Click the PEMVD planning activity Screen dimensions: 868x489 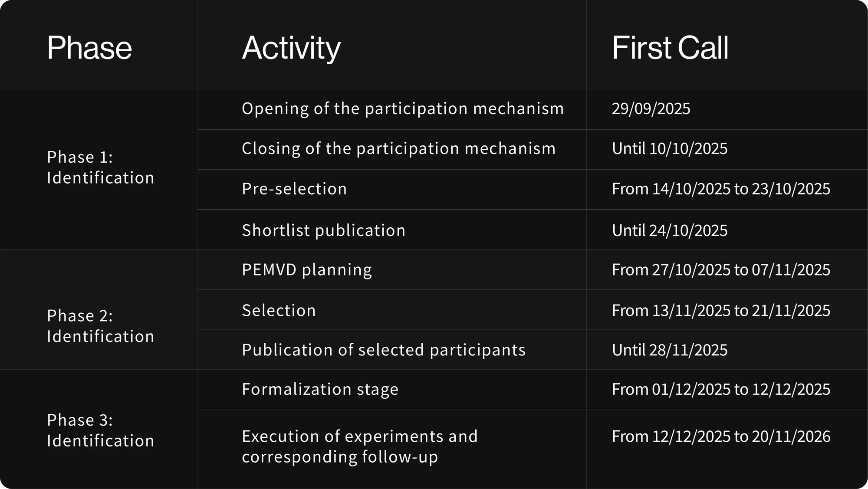click(x=307, y=270)
